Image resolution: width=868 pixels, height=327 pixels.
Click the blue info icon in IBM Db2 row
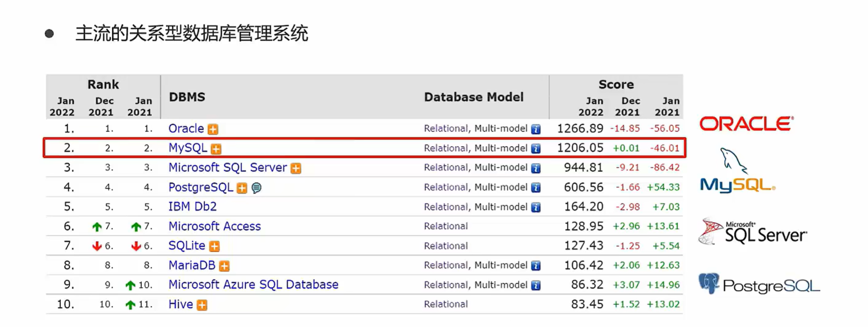[x=535, y=208]
